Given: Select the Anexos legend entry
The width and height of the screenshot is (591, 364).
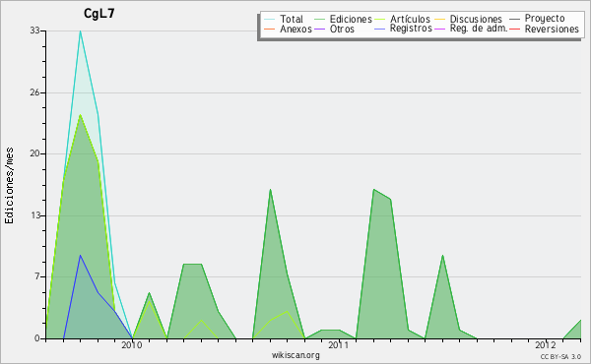Looking at the screenshot, I should click(x=288, y=29).
